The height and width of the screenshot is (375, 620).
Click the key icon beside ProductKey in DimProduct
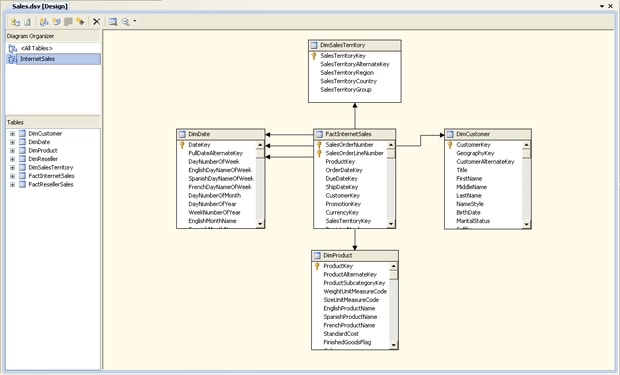317,267
